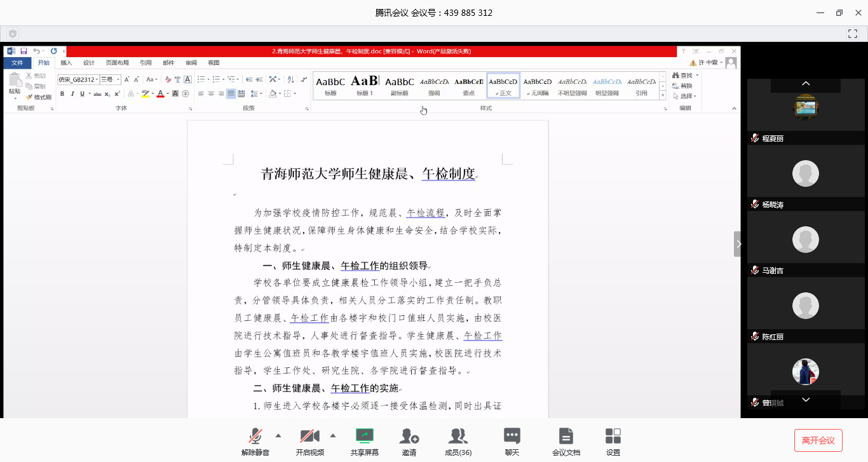Open the Review (审阅) ribbon tab
The width and height of the screenshot is (868, 462).
point(191,63)
